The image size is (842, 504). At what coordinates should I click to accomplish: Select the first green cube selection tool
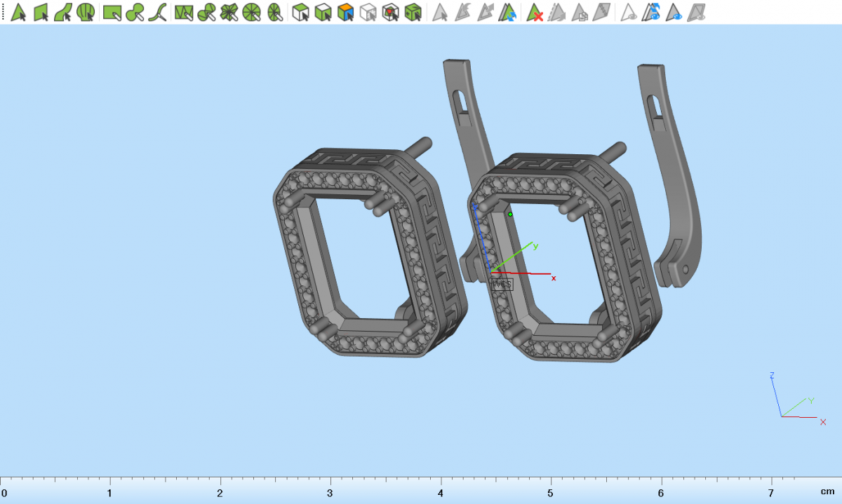click(300, 12)
